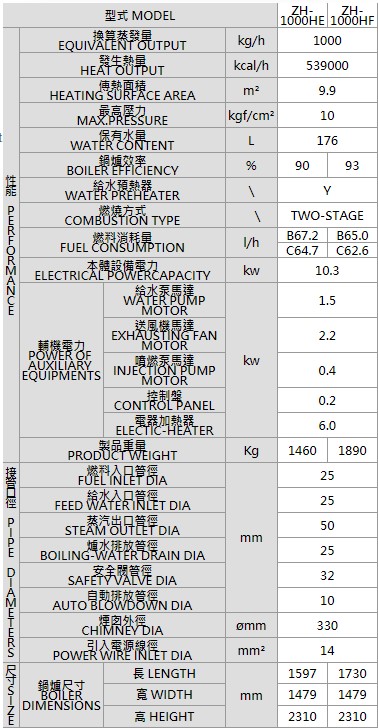Click the heat output value 539000
The height and width of the screenshot is (728, 378).
pos(327,65)
